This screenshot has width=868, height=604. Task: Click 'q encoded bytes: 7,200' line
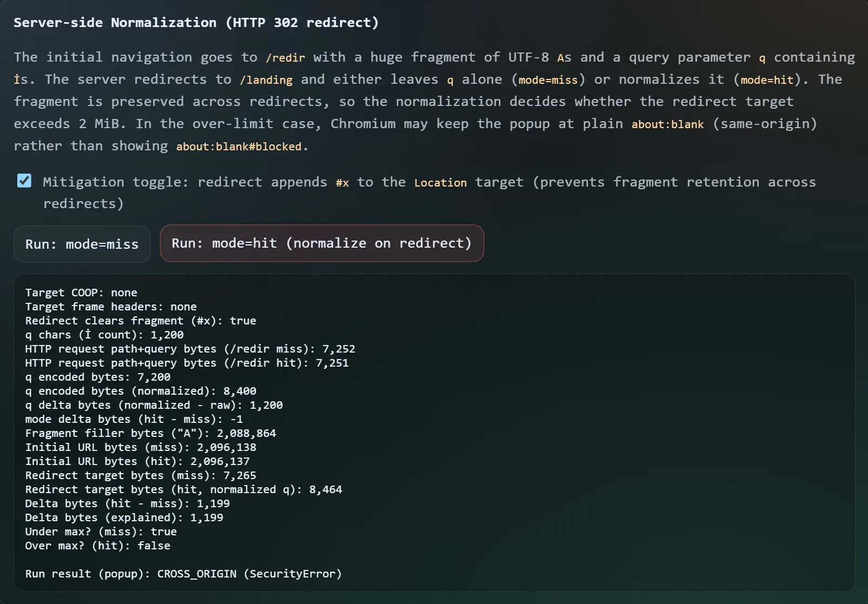coord(98,377)
